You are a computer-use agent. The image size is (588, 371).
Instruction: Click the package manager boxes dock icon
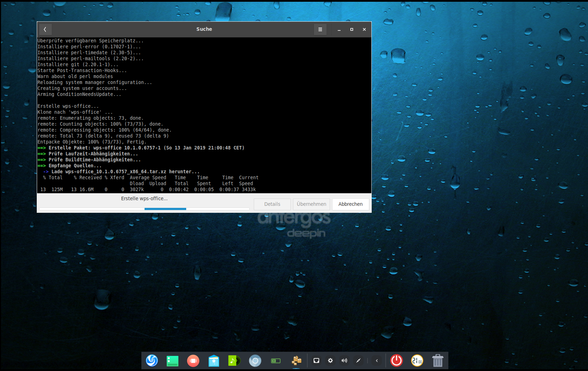[296, 360]
